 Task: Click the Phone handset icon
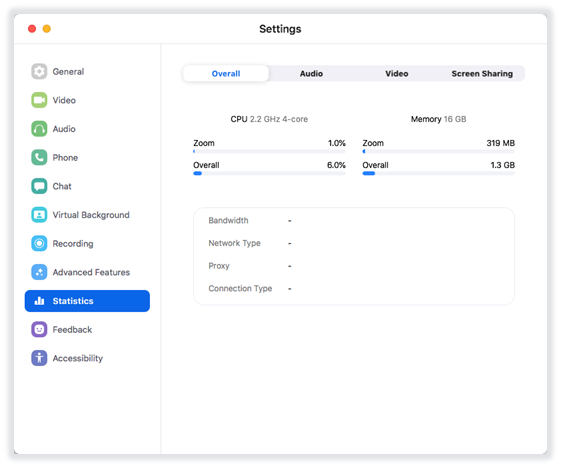[x=39, y=157]
